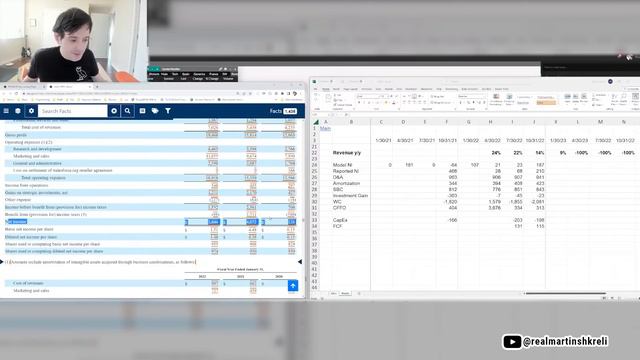Open the tags icon in the viewer toolbar
The height and width of the screenshot is (360, 640).
pos(155,111)
